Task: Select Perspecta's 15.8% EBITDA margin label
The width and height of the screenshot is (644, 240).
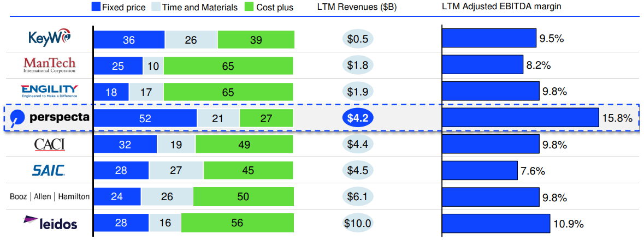Action: click(x=617, y=118)
